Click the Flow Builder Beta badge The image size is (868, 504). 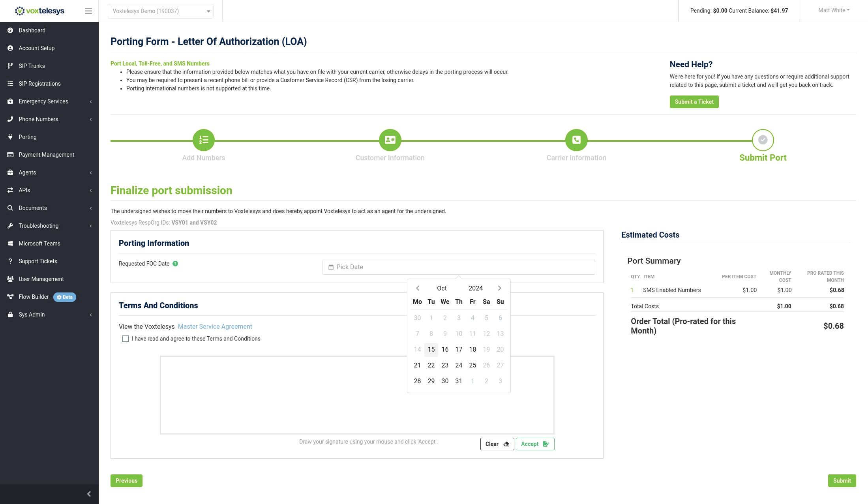[x=65, y=297]
